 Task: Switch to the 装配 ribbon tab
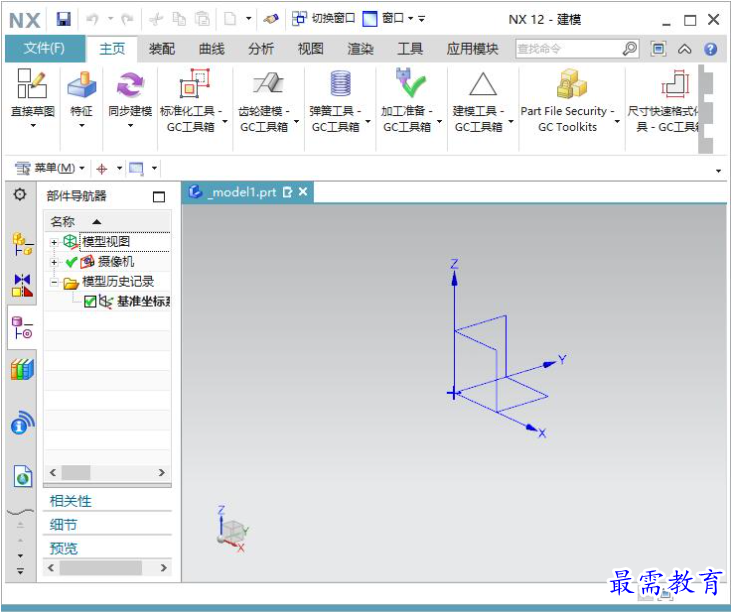(162, 49)
